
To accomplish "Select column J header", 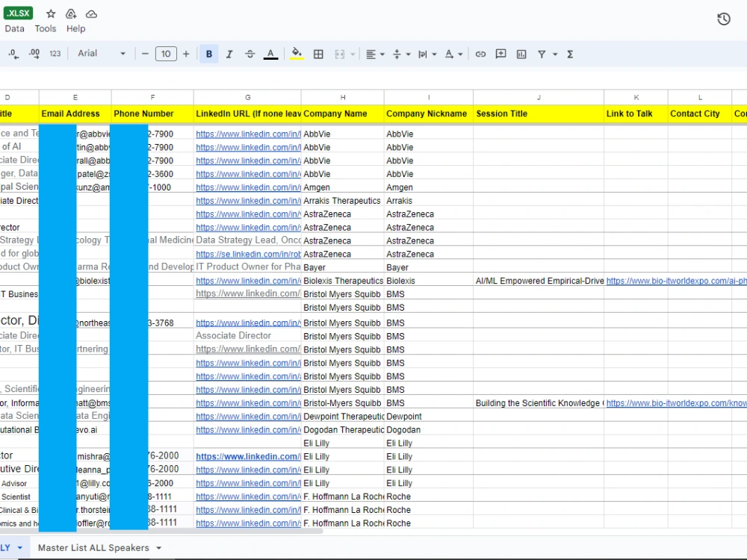I will pyautogui.click(x=539, y=97).
